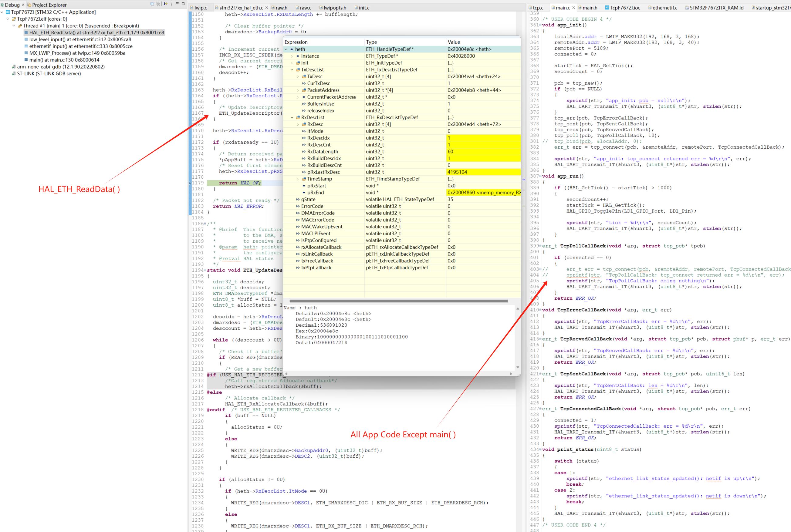Viewport: 791px width, 532px height.
Task: Click the ST-LINK GDB server icon in Debug tree
Action: tap(14, 74)
